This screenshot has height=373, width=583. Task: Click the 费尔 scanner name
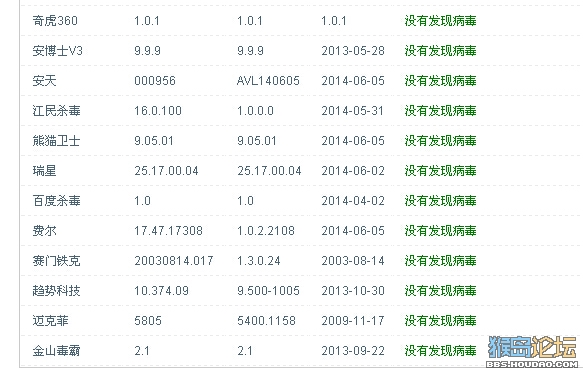[44, 231]
